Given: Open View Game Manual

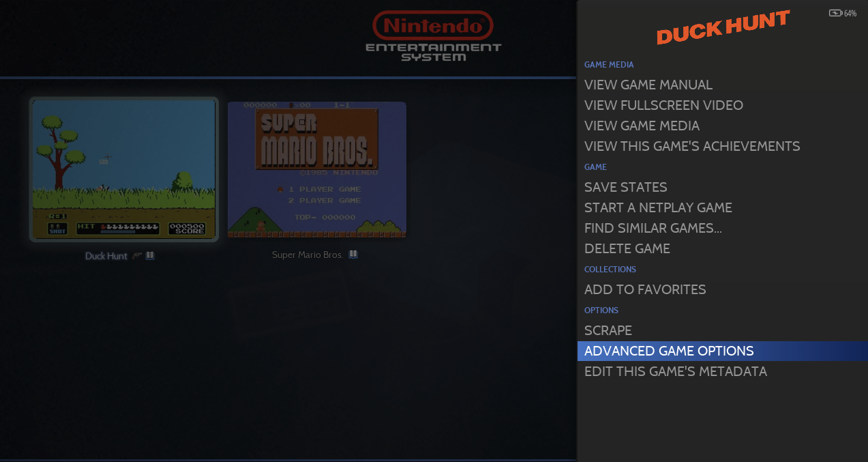Looking at the screenshot, I should (648, 85).
